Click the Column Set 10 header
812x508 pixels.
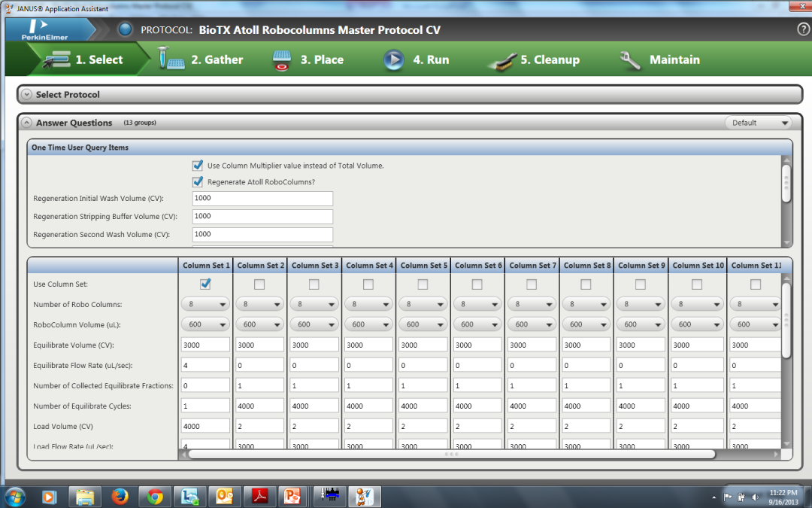click(x=698, y=266)
